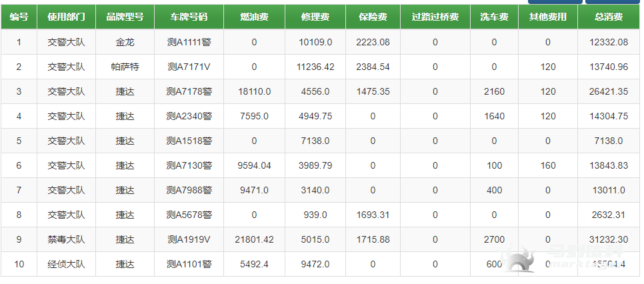The width and height of the screenshot is (644, 284).
Task: Sort by 使用部门 column header
Action: pos(66,17)
